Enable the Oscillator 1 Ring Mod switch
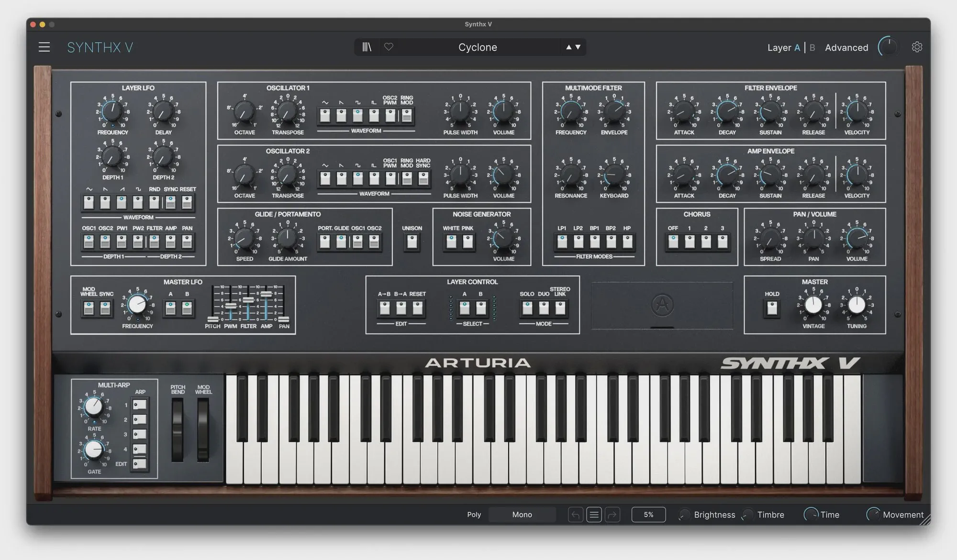Screen dimensions: 957x560 tap(407, 115)
